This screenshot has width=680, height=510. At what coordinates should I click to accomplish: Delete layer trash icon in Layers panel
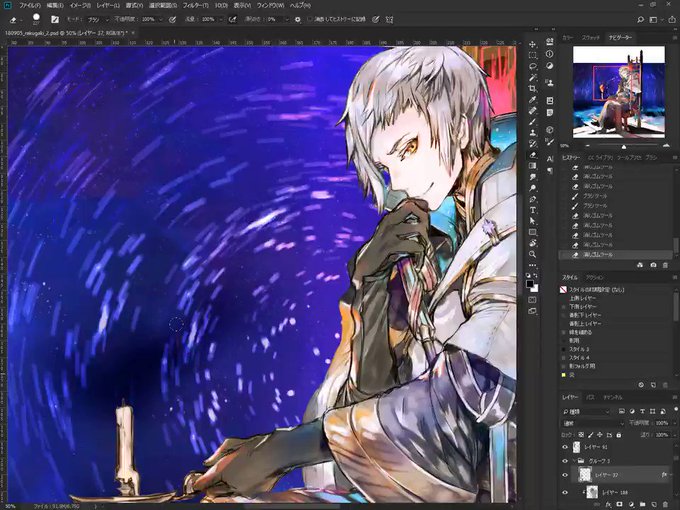click(x=666, y=504)
